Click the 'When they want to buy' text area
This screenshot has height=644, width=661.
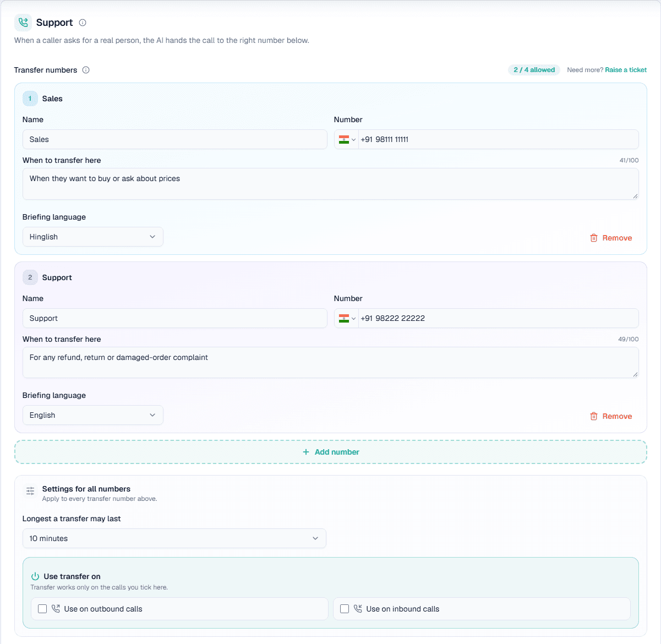[331, 184]
